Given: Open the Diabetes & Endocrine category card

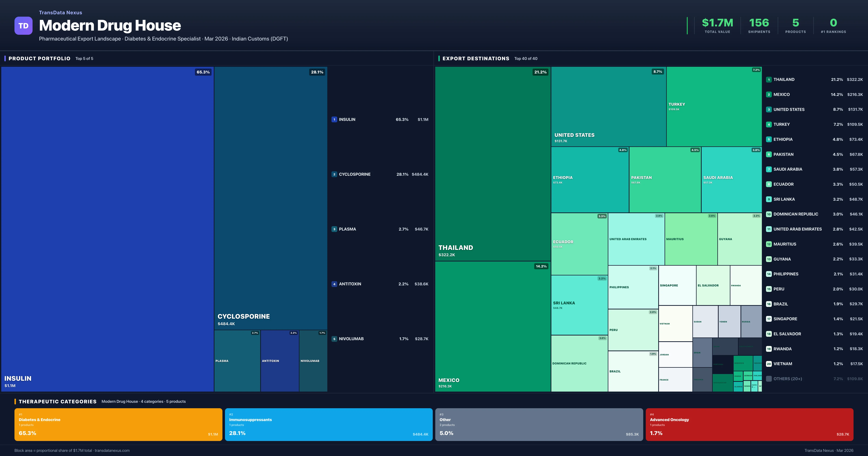Looking at the screenshot, I should coord(118,424).
